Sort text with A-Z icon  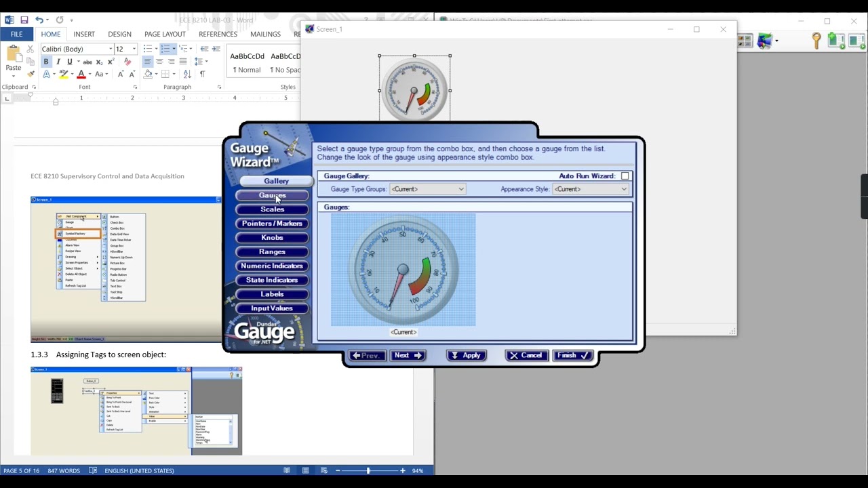coord(188,74)
